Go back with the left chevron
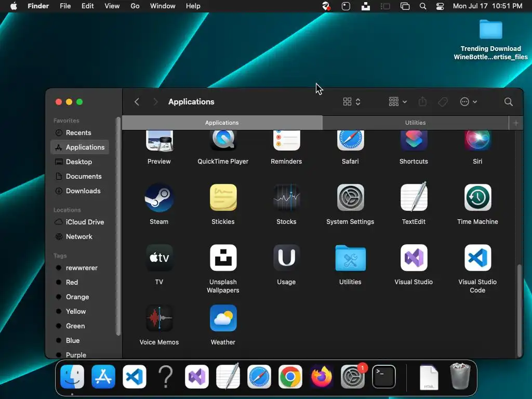Screen dimensions: 532x399 click(x=137, y=102)
